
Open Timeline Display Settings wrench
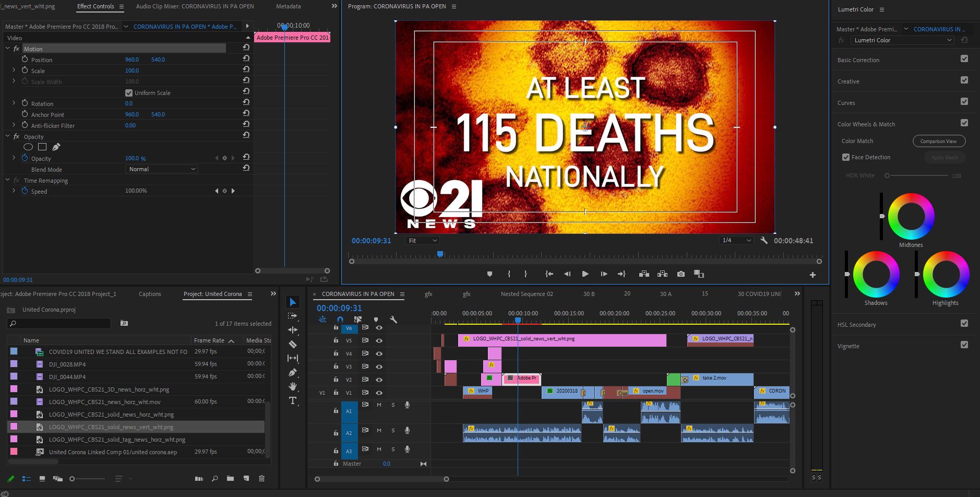click(393, 319)
